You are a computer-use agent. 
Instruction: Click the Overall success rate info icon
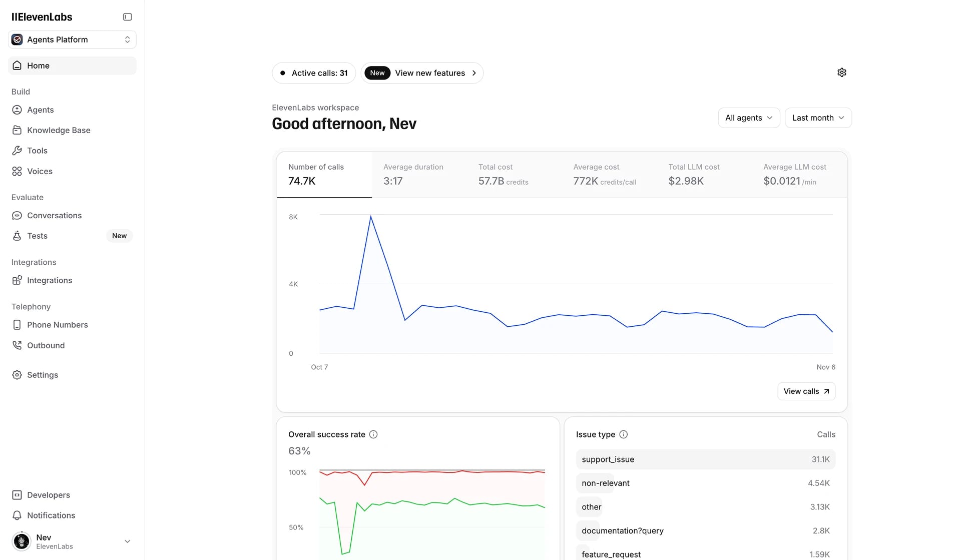point(373,434)
